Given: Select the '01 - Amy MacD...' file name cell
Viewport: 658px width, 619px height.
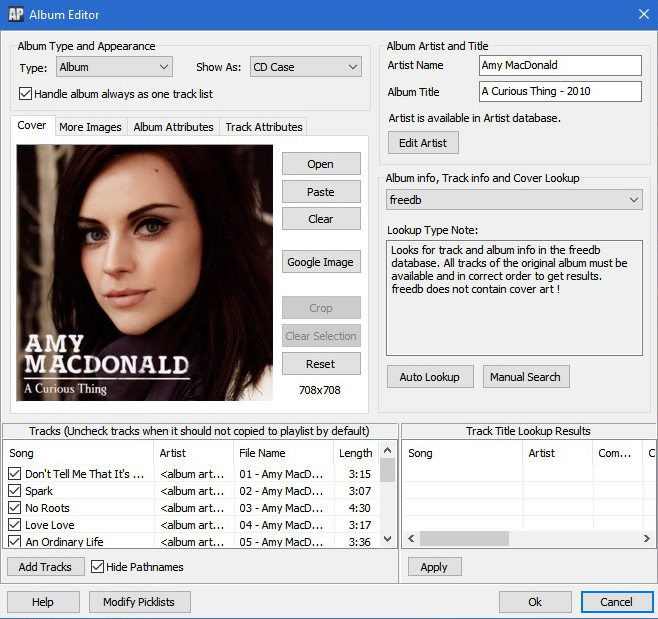Looking at the screenshot, I should [x=283, y=474].
